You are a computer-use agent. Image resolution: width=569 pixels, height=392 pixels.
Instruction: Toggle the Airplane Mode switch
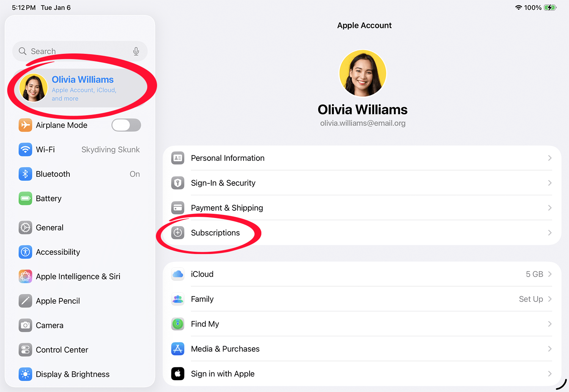tap(126, 125)
